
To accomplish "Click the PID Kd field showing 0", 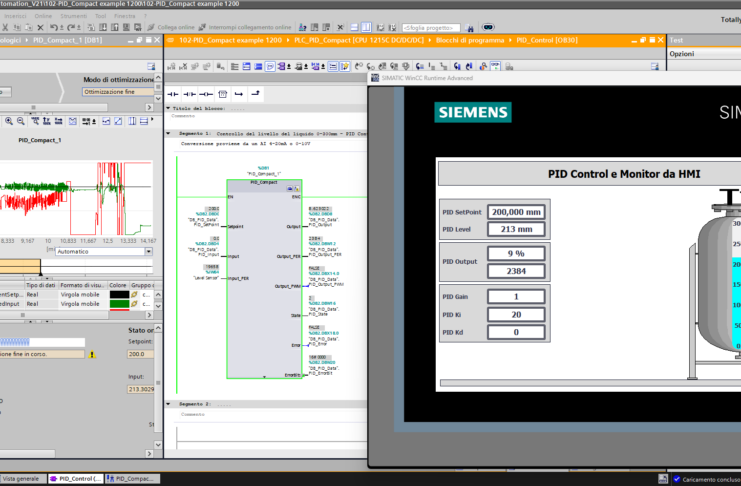I will [x=516, y=332].
